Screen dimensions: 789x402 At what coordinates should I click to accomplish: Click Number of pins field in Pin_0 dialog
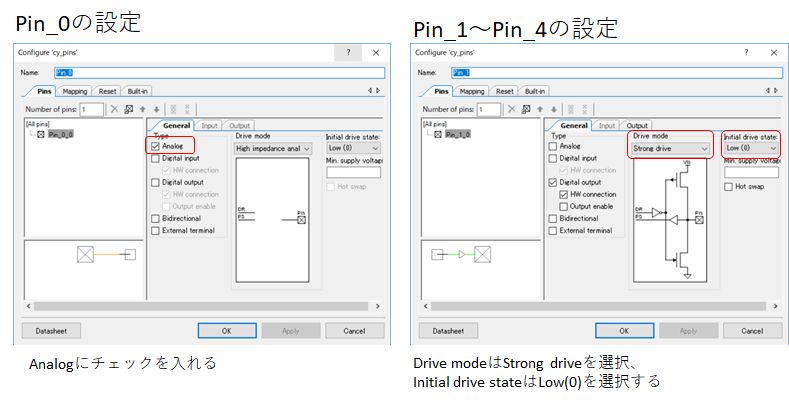tap(92, 109)
